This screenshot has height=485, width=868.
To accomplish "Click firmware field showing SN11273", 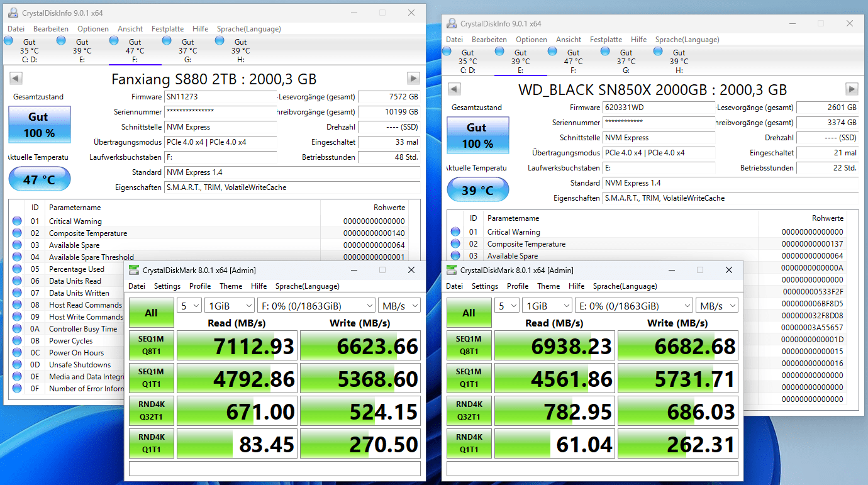I will [x=221, y=97].
